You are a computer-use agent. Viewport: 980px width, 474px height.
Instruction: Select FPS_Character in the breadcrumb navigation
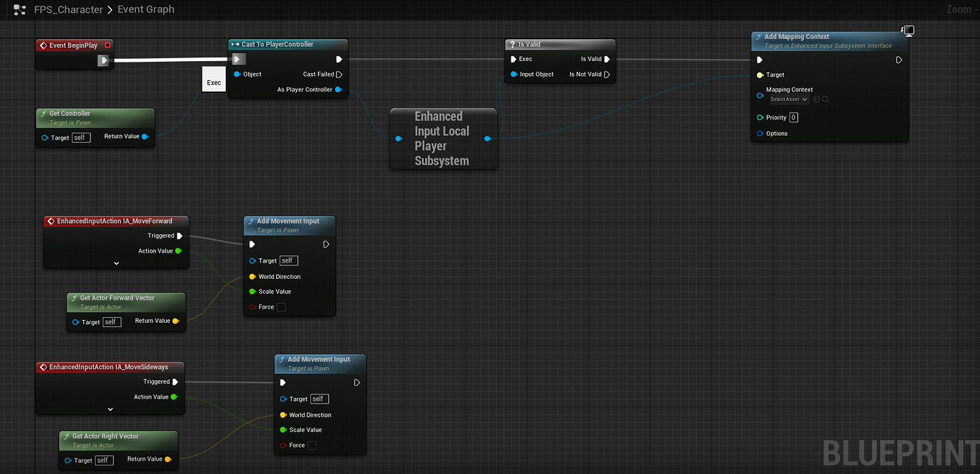[x=68, y=9]
